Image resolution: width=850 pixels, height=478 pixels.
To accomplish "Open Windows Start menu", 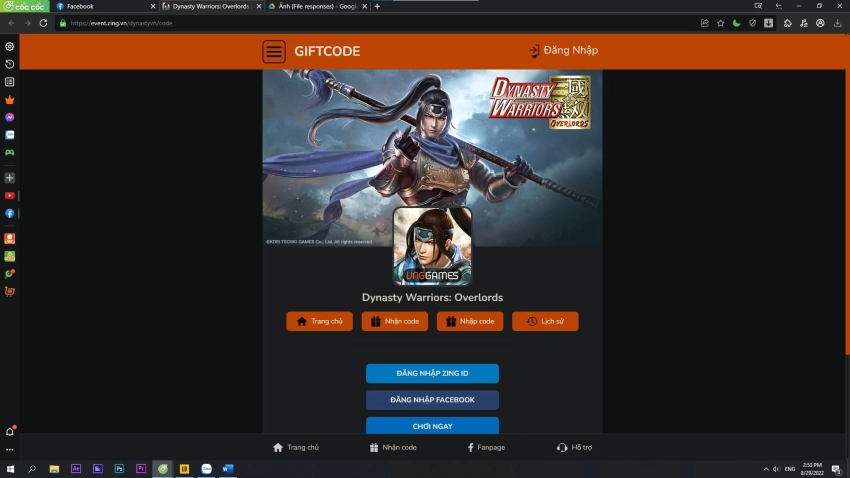I will tap(10, 469).
